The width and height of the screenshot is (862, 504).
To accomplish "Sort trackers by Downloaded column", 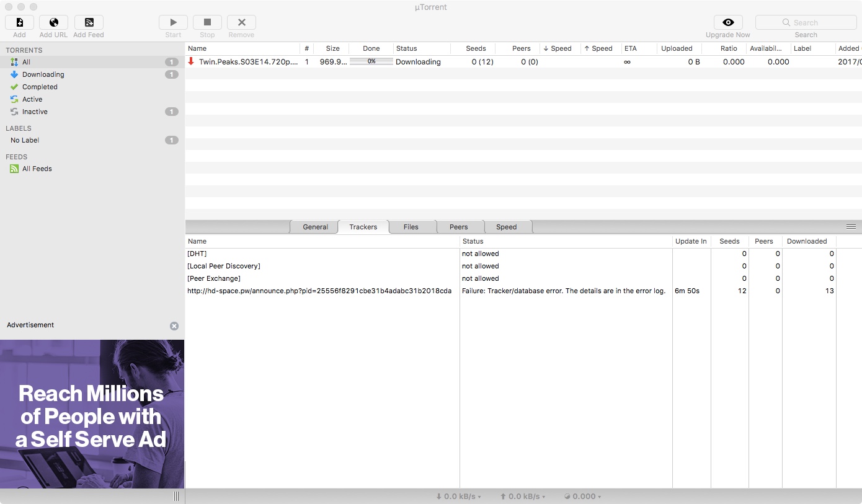I will 809,241.
